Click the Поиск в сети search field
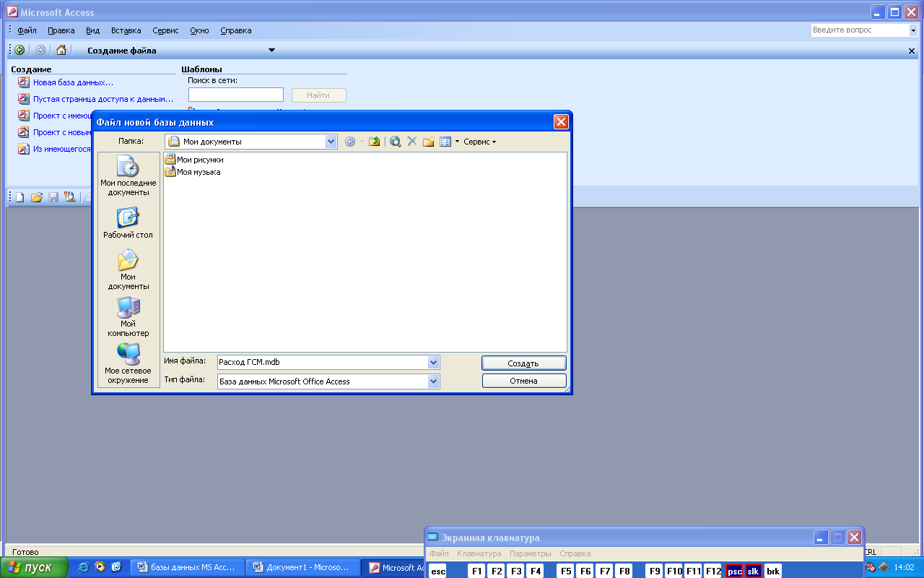The height and width of the screenshot is (578, 924). [236, 95]
